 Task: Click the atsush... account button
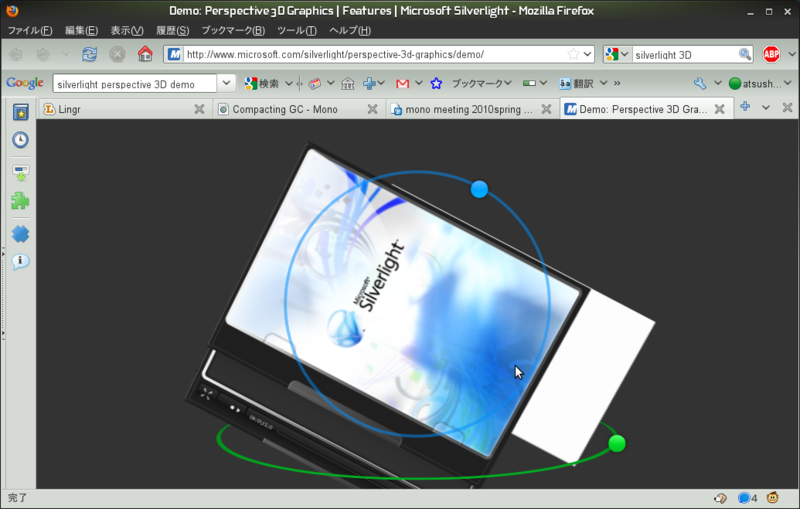coord(755,84)
